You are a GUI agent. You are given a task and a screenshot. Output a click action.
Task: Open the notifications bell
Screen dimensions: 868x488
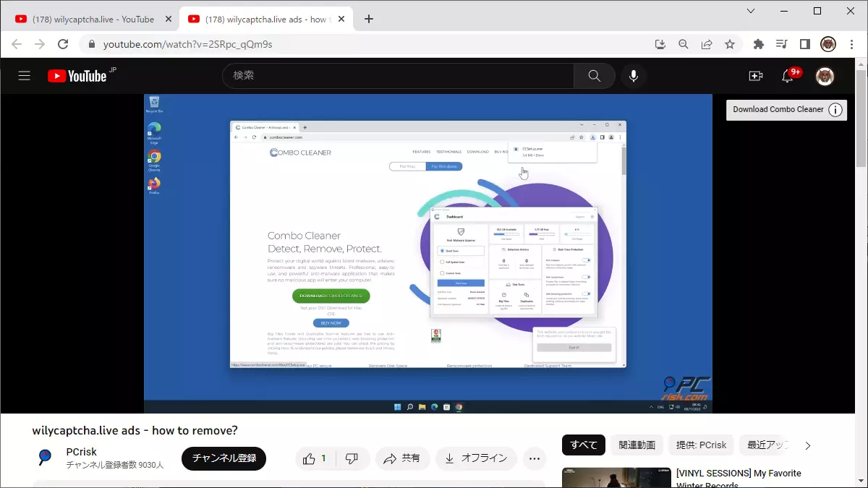(788, 76)
